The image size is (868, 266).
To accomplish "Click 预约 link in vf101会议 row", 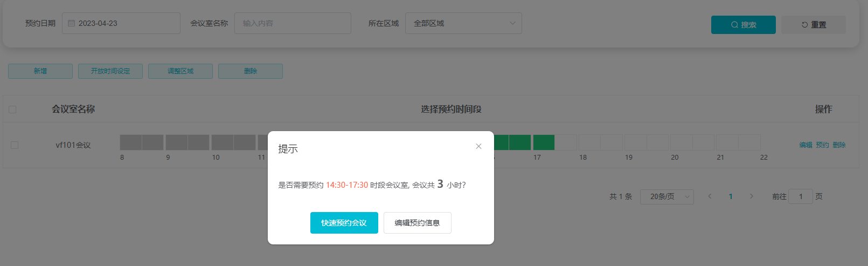I will tap(822, 145).
